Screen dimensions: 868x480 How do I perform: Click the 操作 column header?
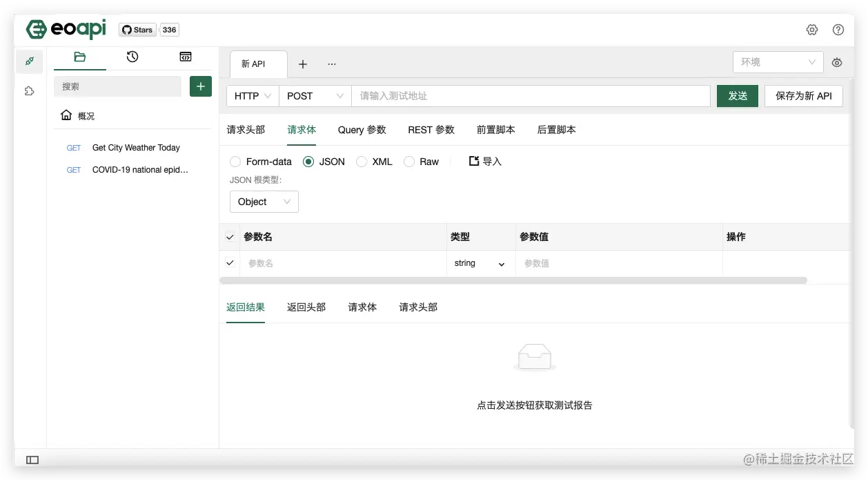point(736,237)
